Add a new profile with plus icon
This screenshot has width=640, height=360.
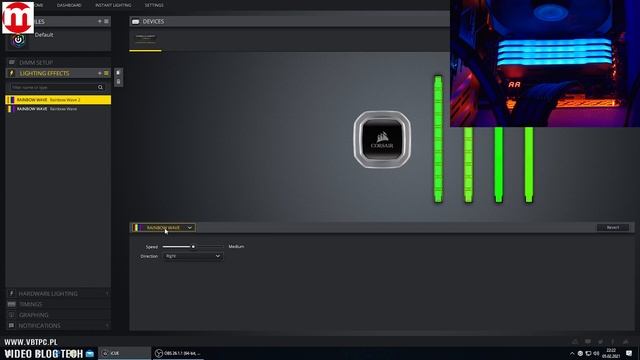(100, 21)
